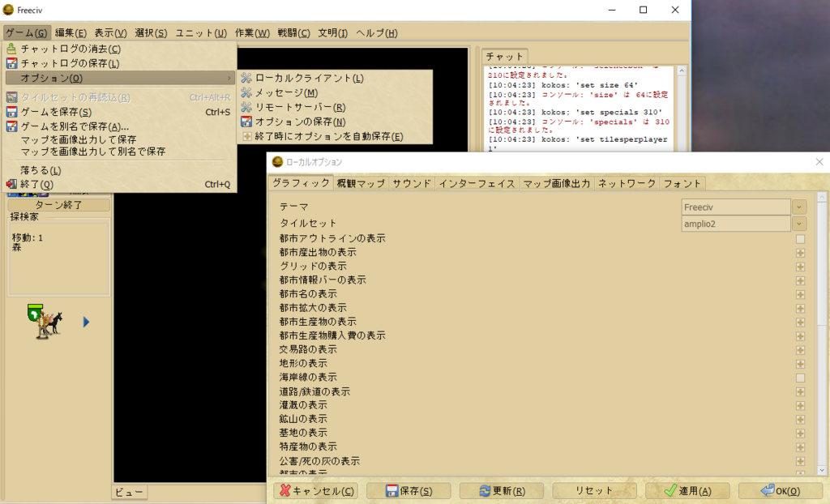Click the 適用 apply button
830x504 pixels.
(x=687, y=491)
